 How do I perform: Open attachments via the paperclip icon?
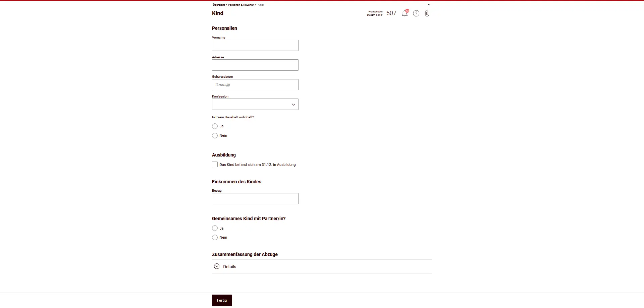(427, 13)
